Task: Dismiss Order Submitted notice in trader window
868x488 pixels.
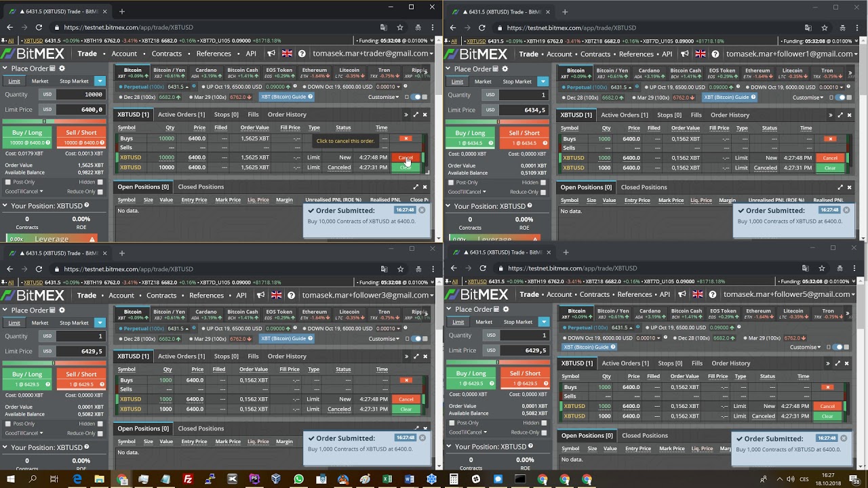Action: click(422, 210)
